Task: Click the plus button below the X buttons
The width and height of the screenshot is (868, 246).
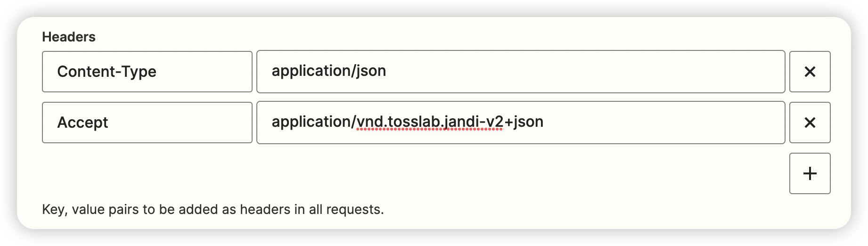Action: coord(810,173)
